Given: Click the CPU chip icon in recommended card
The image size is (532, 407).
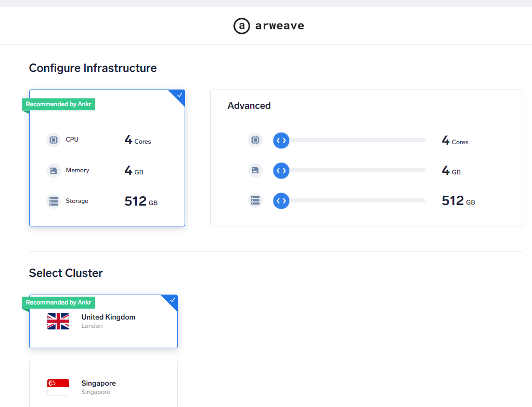Looking at the screenshot, I should (53, 140).
